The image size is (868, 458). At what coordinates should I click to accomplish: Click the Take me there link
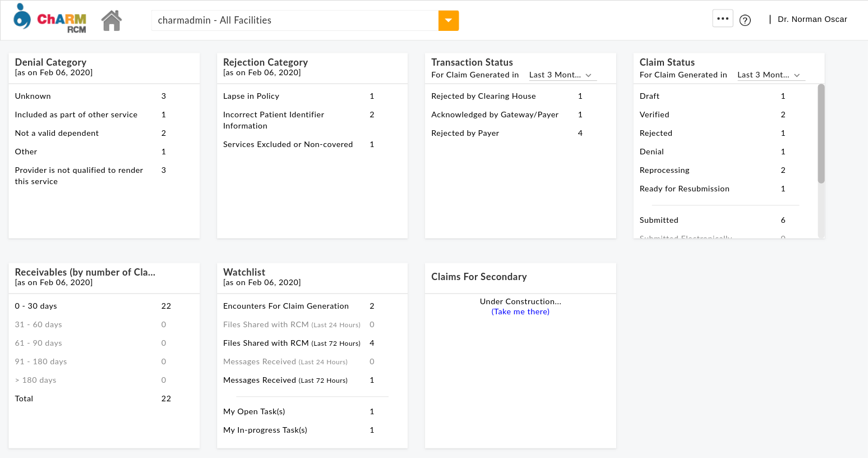click(520, 312)
